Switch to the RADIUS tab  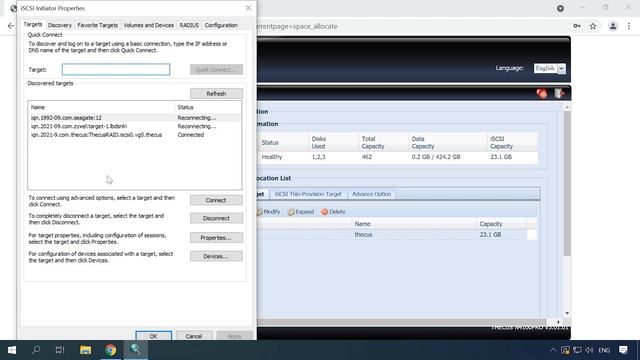[x=189, y=25]
